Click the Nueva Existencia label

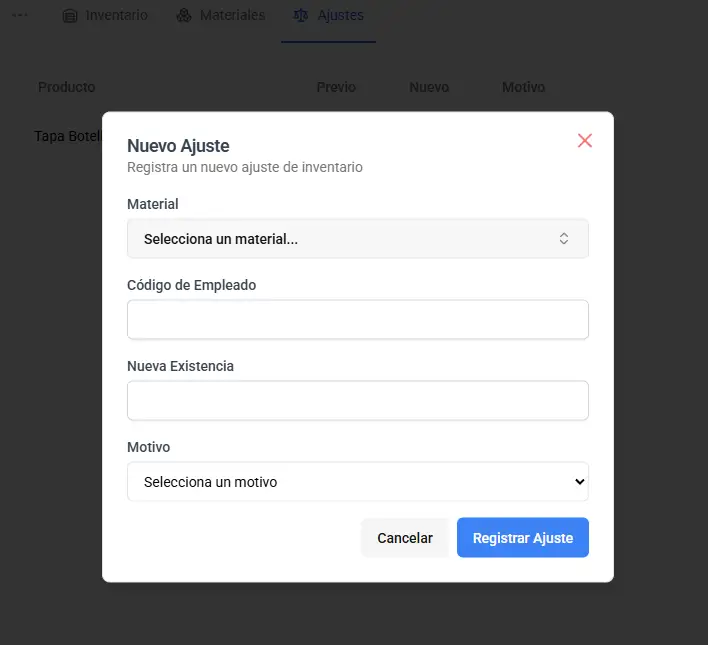click(180, 366)
